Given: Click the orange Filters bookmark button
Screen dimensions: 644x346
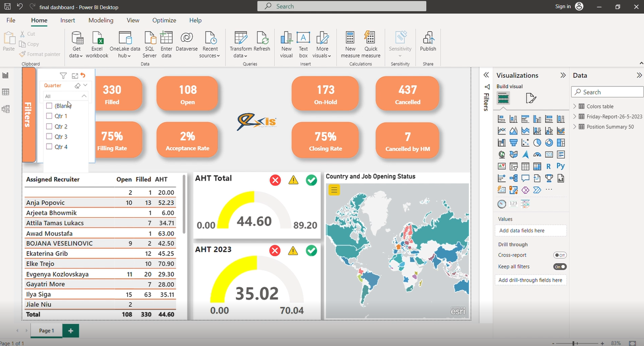Looking at the screenshot, I should 29,114.
